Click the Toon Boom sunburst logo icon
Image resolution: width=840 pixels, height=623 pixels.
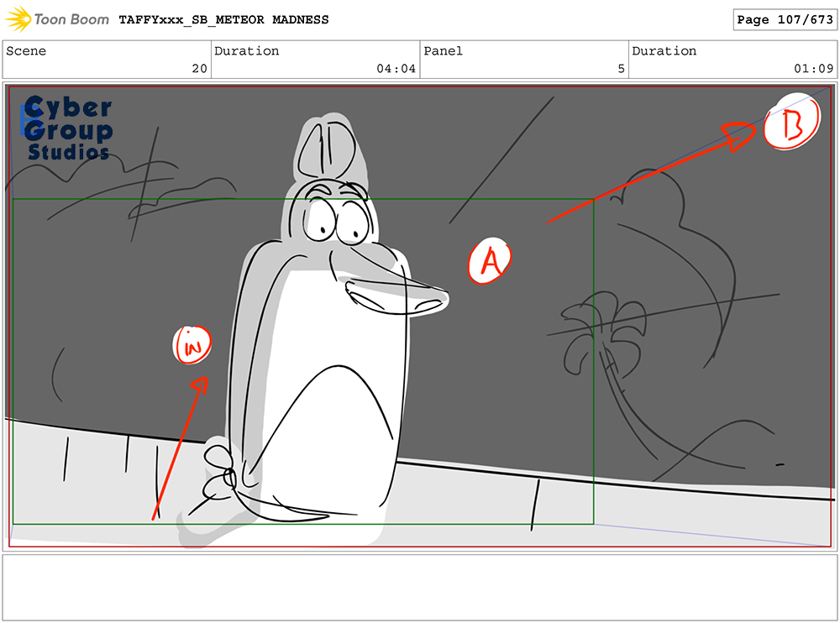(x=18, y=19)
